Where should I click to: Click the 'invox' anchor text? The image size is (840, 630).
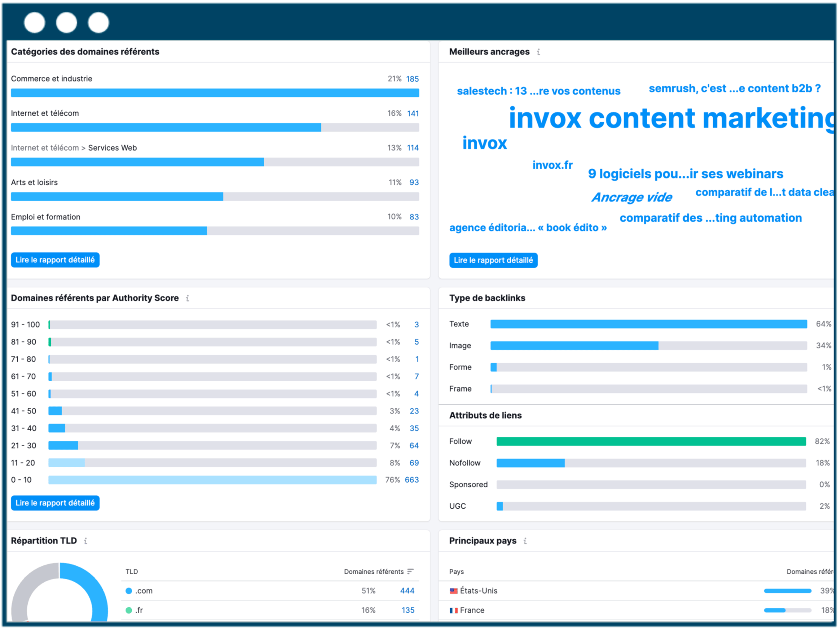485,144
